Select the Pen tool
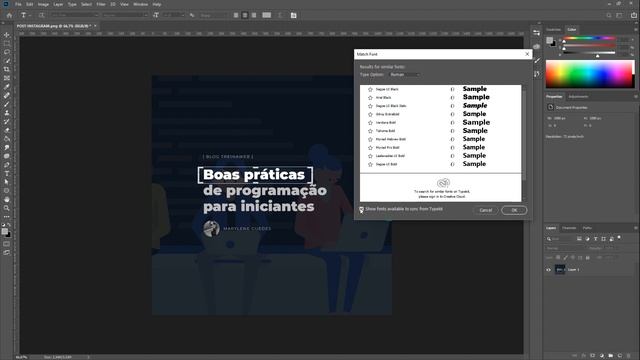Screen dimensions: 640x360 pos(7,165)
